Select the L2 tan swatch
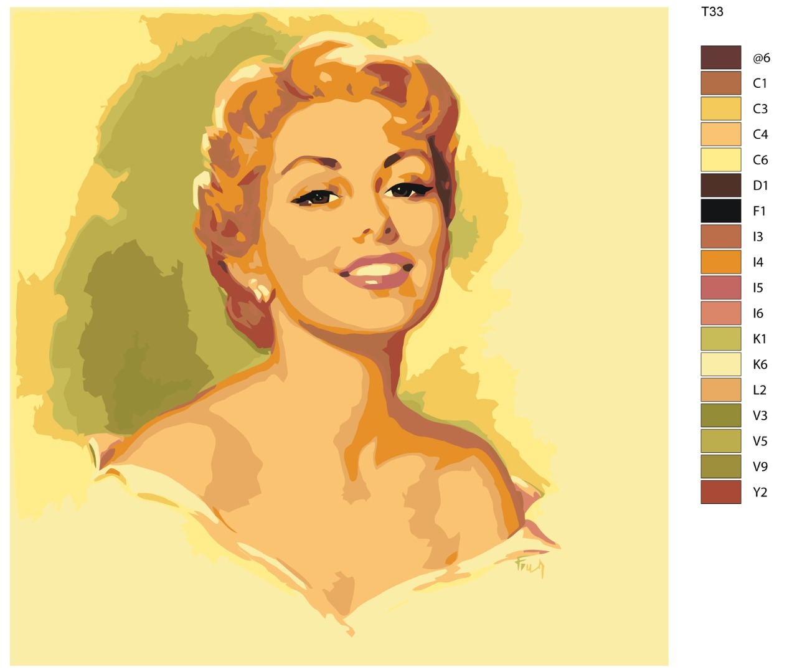This screenshot has width=797, height=672. (720, 389)
